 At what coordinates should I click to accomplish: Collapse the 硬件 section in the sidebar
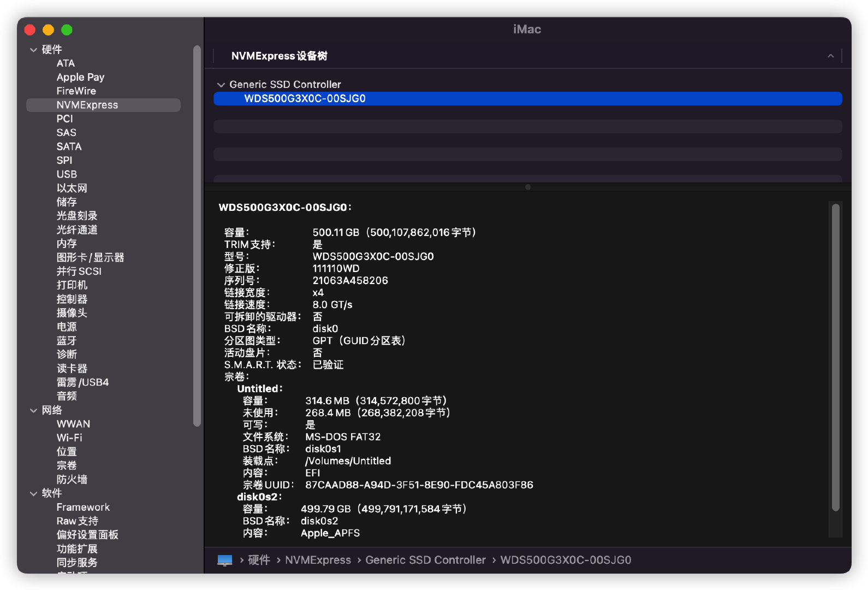click(33, 50)
